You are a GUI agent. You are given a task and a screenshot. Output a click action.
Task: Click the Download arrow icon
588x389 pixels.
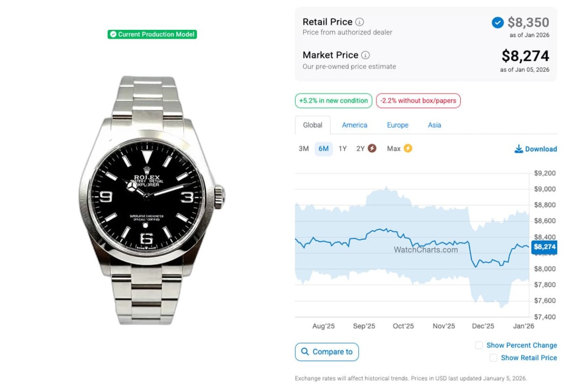click(518, 149)
